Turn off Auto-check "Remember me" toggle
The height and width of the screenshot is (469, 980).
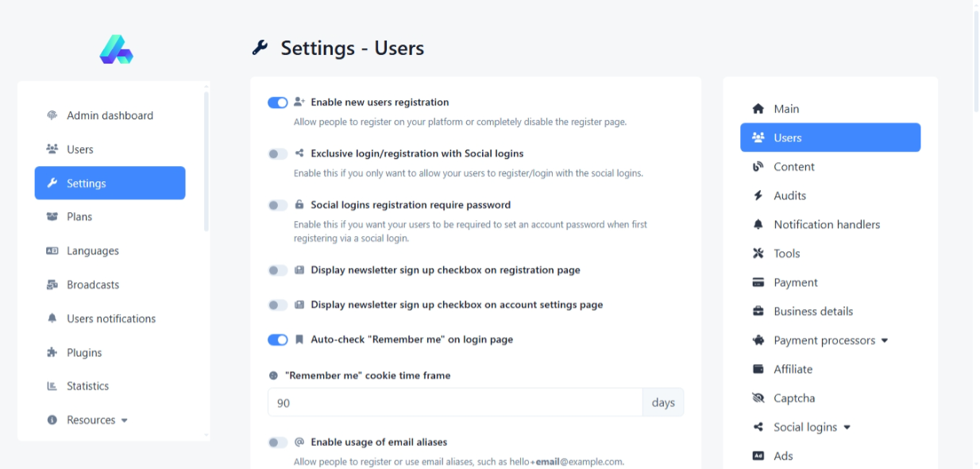278,340
